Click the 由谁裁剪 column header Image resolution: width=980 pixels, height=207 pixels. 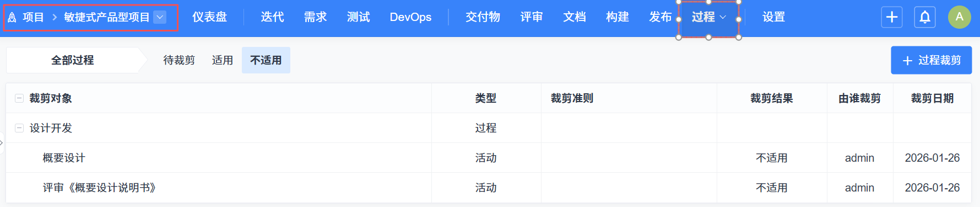(x=860, y=98)
